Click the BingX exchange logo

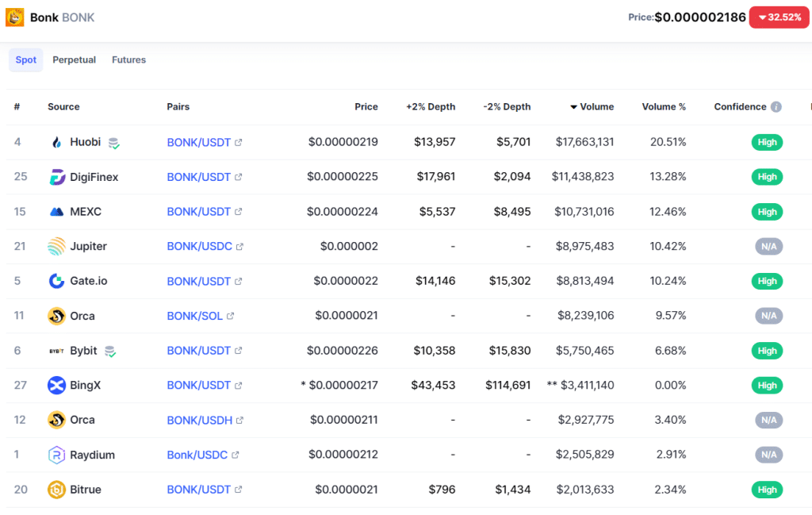tap(56, 386)
